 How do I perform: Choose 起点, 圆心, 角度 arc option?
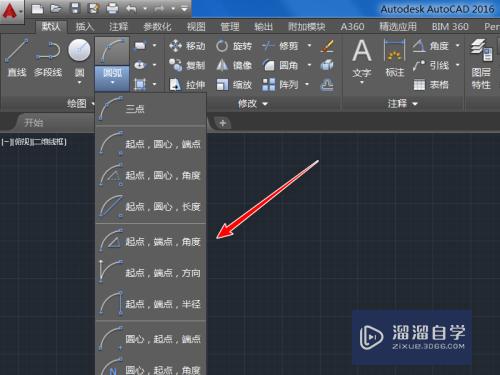click(151, 175)
